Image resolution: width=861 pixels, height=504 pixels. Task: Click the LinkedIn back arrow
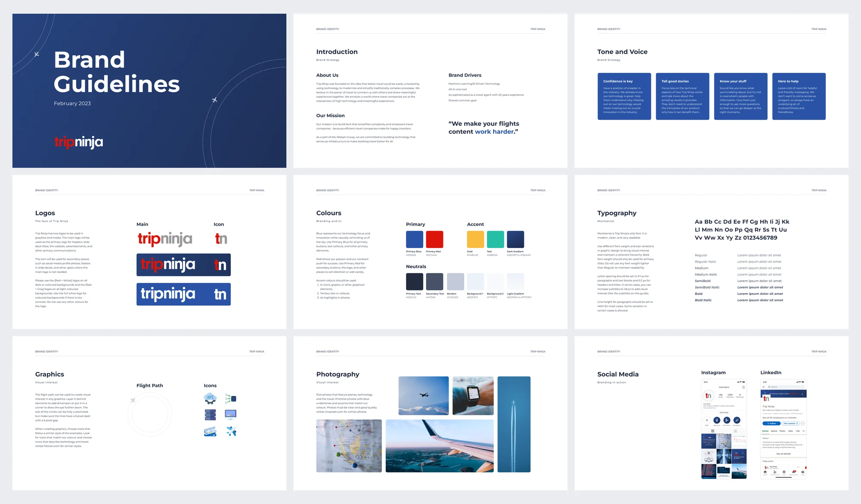(764, 387)
